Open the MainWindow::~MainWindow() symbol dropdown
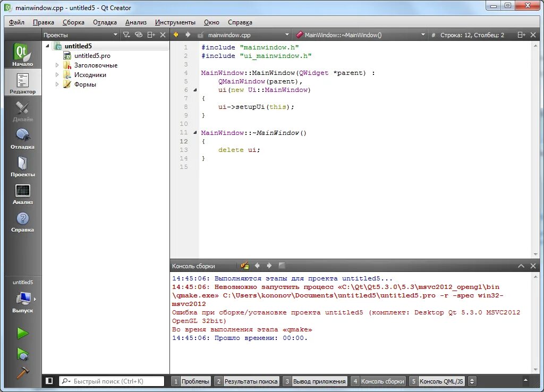The height and width of the screenshot is (392, 544). coord(361,35)
